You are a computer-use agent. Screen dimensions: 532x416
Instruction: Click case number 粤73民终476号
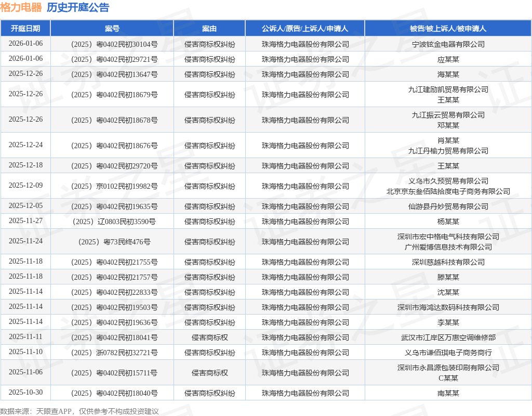tap(127, 242)
